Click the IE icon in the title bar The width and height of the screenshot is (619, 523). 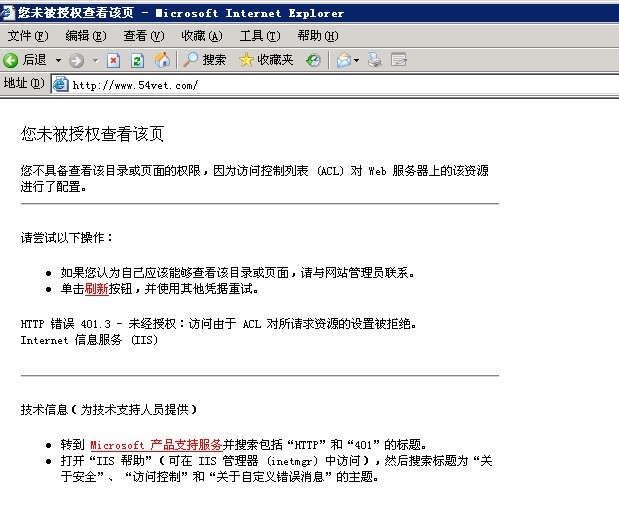click(x=7, y=13)
